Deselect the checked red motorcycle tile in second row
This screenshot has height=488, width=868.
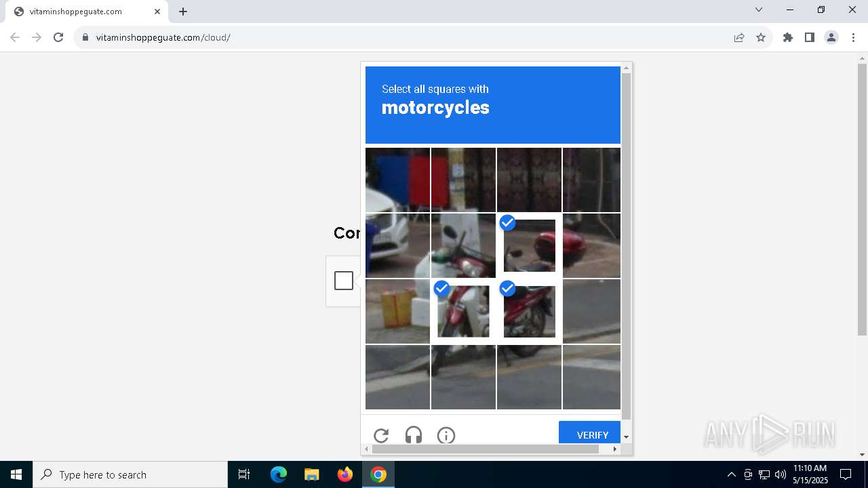[530, 245]
